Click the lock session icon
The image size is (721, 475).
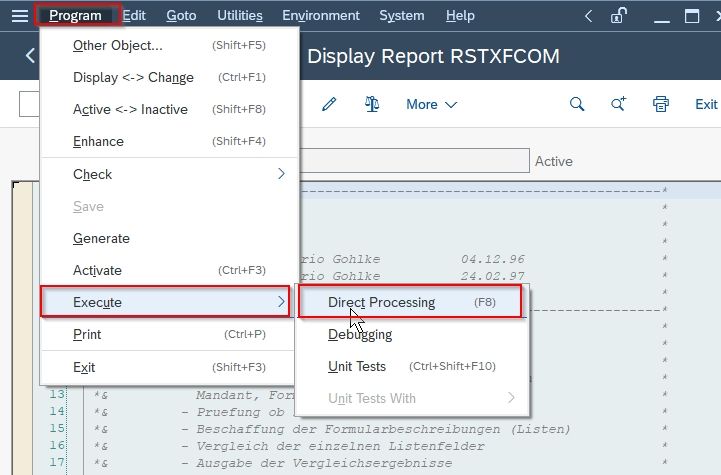tap(618, 16)
